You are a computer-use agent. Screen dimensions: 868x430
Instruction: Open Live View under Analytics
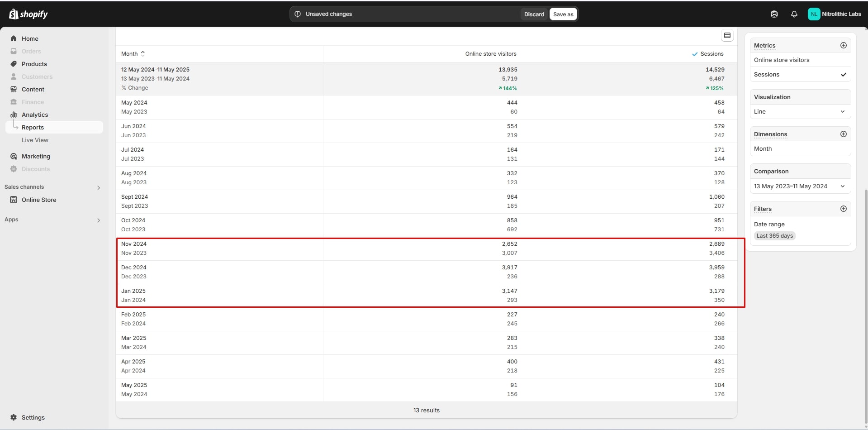(x=35, y=140)
